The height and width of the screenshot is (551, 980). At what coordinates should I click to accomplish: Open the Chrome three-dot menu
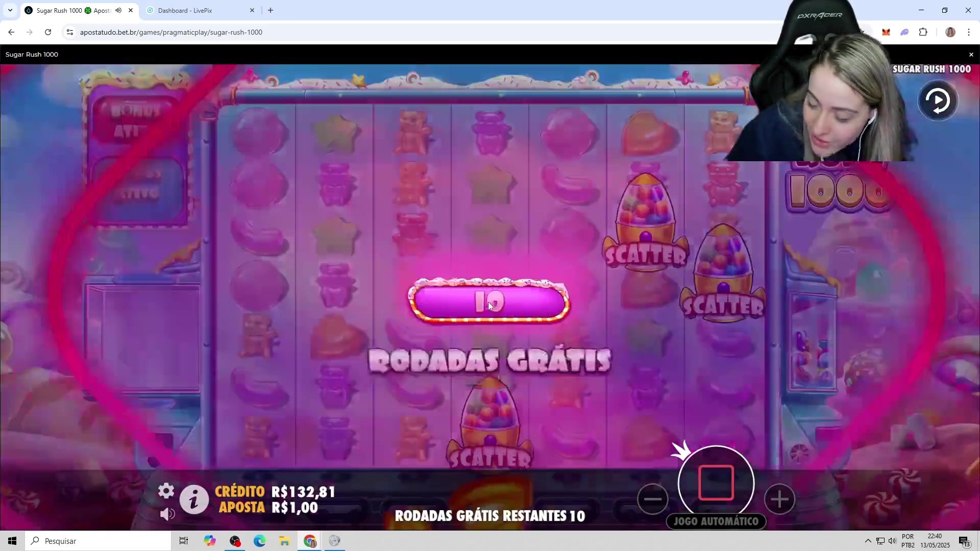click(x=968, y=32)
